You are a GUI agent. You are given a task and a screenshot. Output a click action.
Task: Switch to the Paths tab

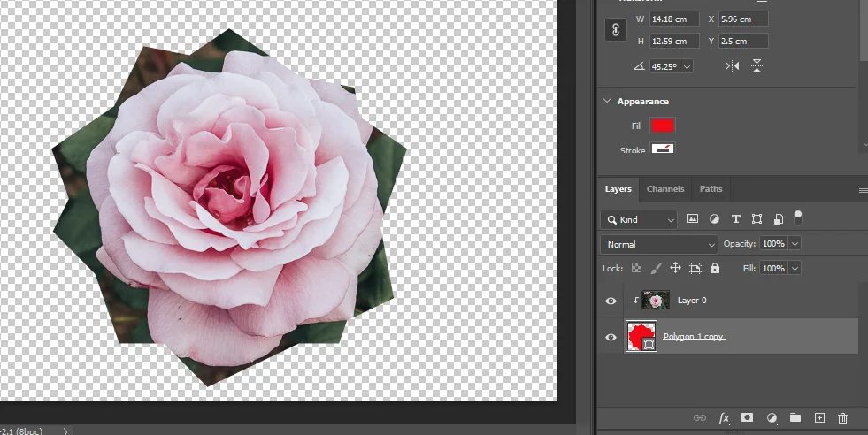(x=711, y=188)
